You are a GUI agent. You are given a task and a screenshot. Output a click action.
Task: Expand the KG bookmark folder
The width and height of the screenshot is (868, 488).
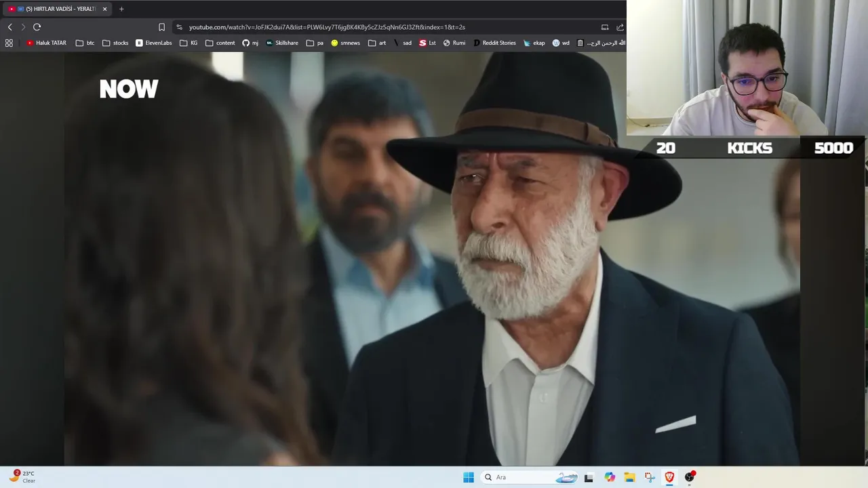(189, 43)
